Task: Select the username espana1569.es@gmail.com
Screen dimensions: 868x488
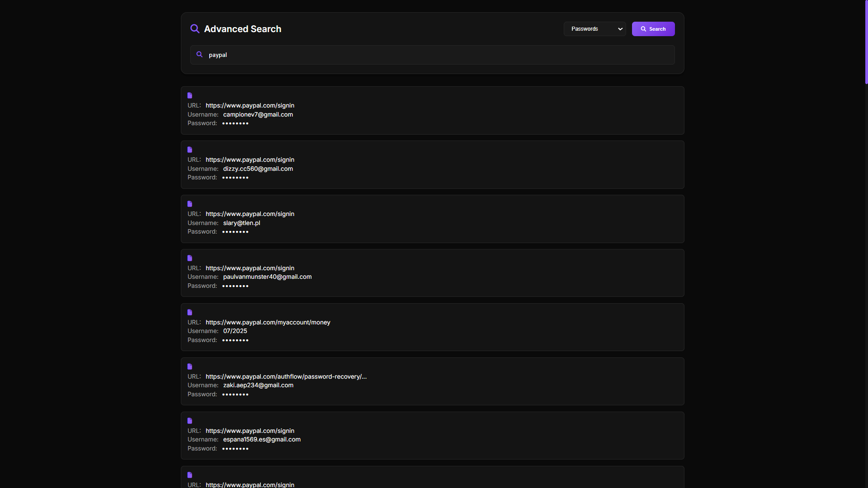Action: click(x=262, y=440)
